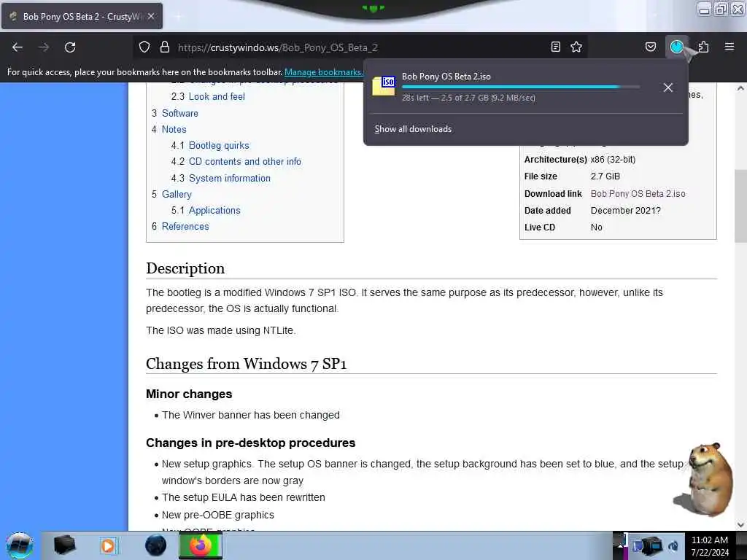The width and height of the screenshot is (747, 560).
Task: Click the URL address field
Action: pyautogui.click(x=362, y=47)
